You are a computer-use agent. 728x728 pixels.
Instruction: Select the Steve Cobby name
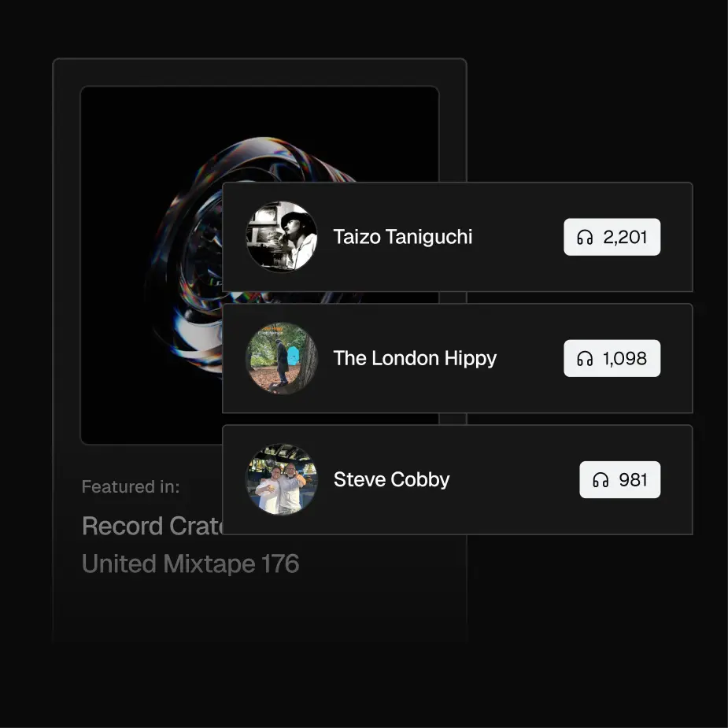coord(391,479)
